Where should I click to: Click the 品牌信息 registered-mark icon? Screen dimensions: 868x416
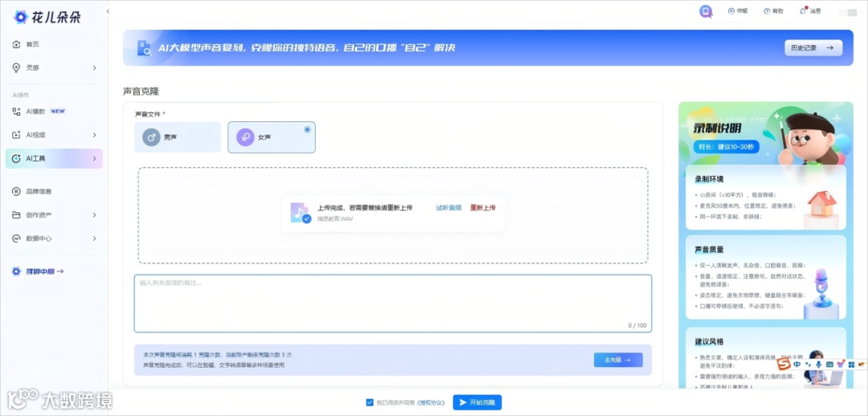click(16, 191)
